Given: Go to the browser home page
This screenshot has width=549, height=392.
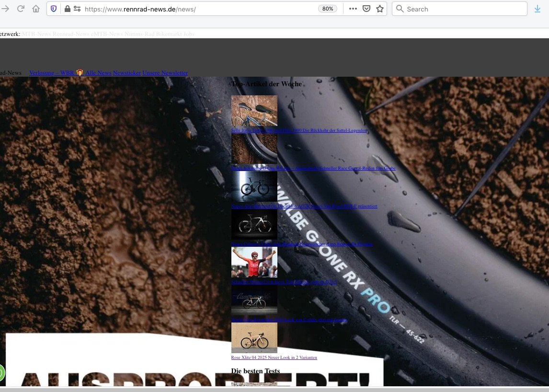Looking at the screenshot, I should [36, 9].
